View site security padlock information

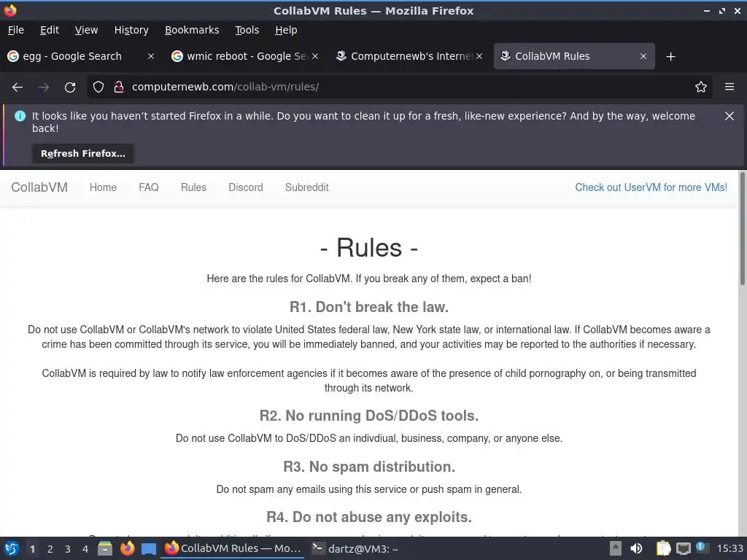119,87
